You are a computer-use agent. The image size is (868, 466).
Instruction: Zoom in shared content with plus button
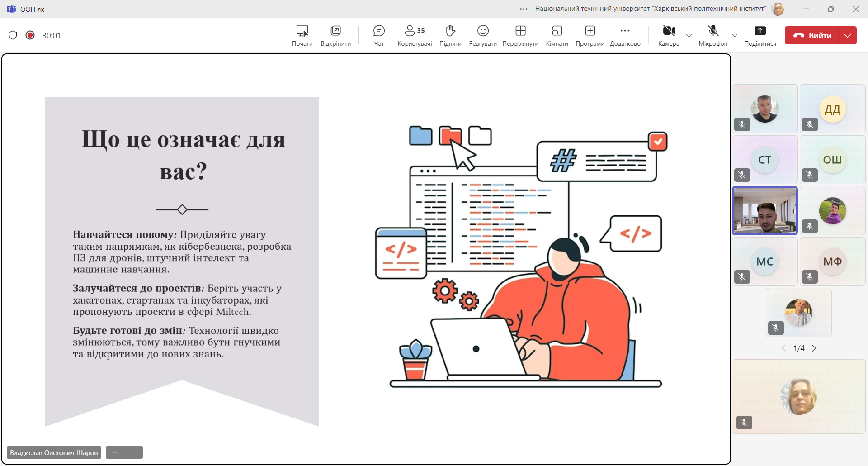click(x=133, y=452)
